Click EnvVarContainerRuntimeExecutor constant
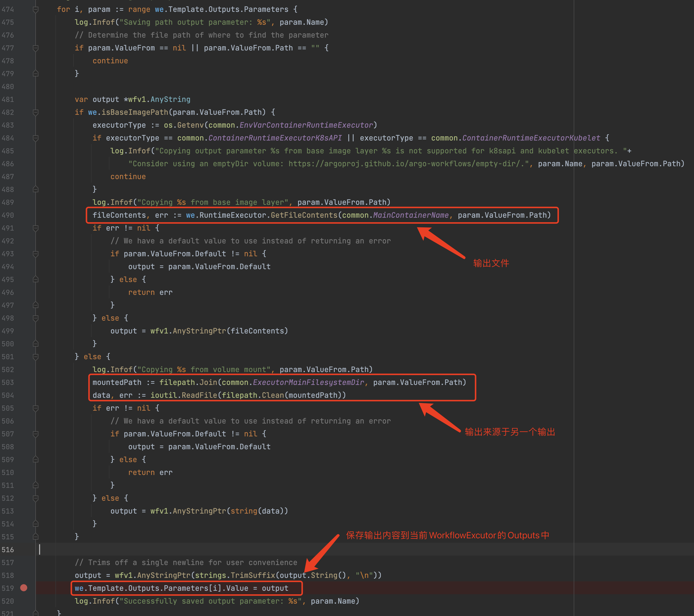The width and height of the screenshot is (694, 616). [x=306, y=125]
